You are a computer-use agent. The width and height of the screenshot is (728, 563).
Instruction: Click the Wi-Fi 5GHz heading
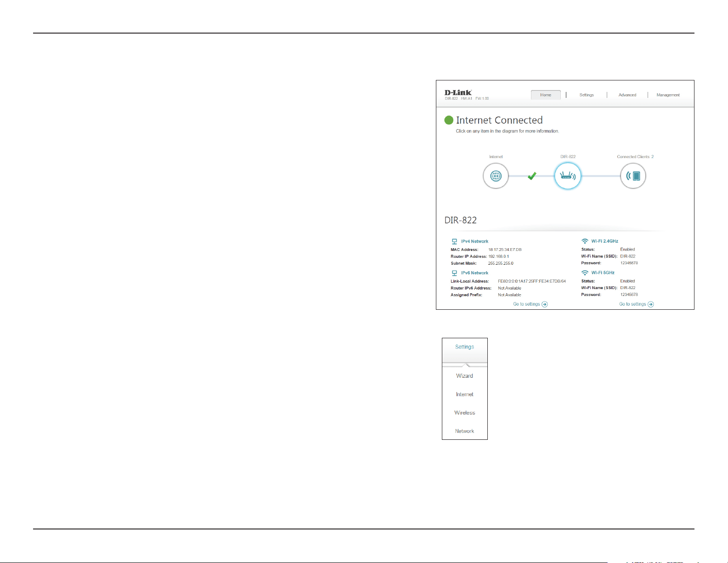[603, 273]
